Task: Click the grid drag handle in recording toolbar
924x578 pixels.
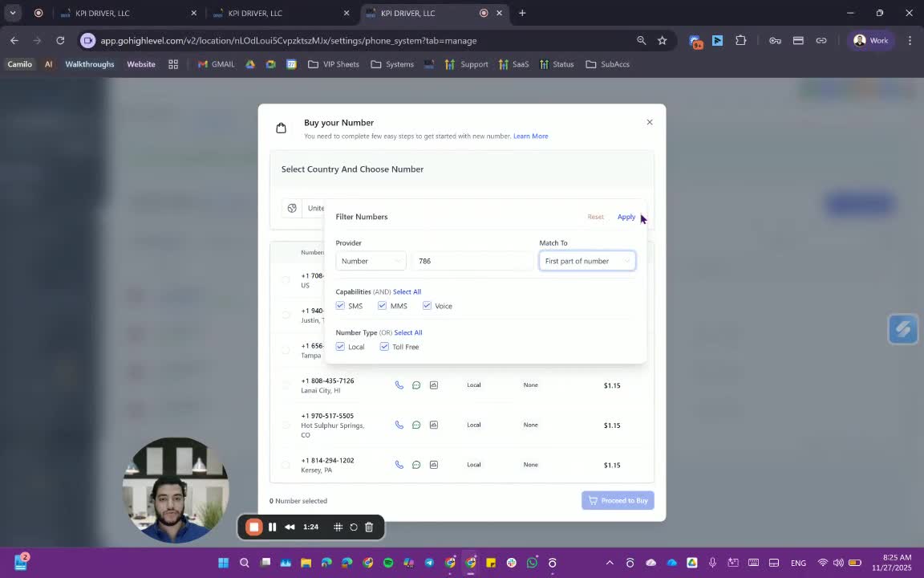Action: point(338,527)
